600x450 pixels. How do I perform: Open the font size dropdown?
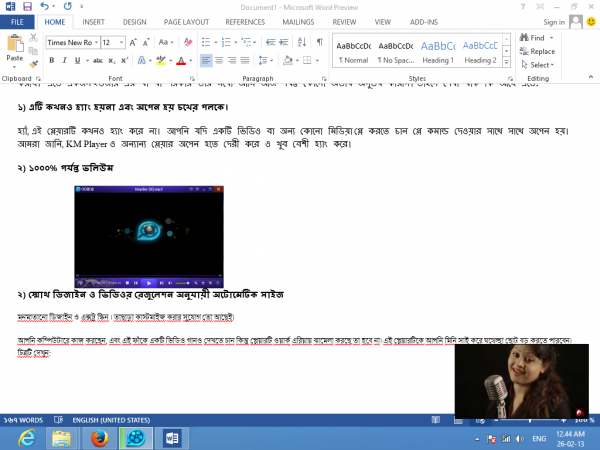(x=120, y=43)
